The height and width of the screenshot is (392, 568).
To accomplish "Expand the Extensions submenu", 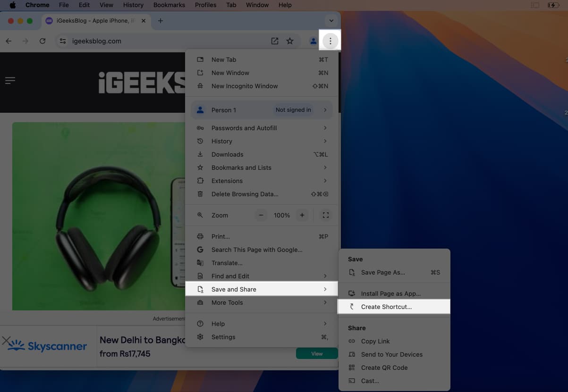I will (x=262, y=181).
